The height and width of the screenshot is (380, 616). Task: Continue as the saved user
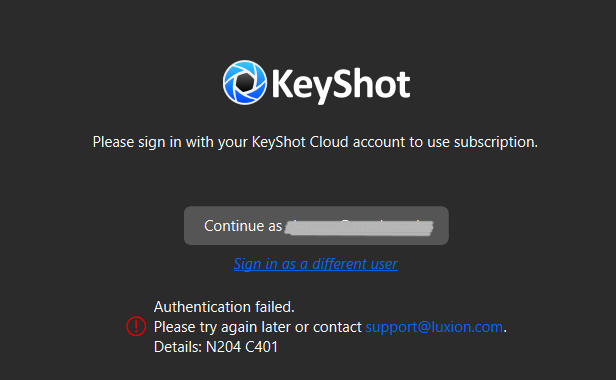tap(316, 226)
